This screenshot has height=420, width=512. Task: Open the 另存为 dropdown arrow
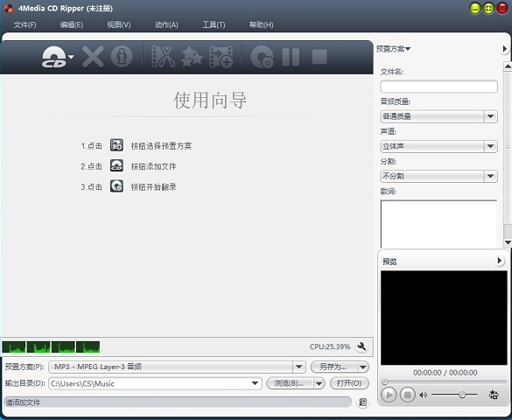pyautogui.click(x=363, y=367)
